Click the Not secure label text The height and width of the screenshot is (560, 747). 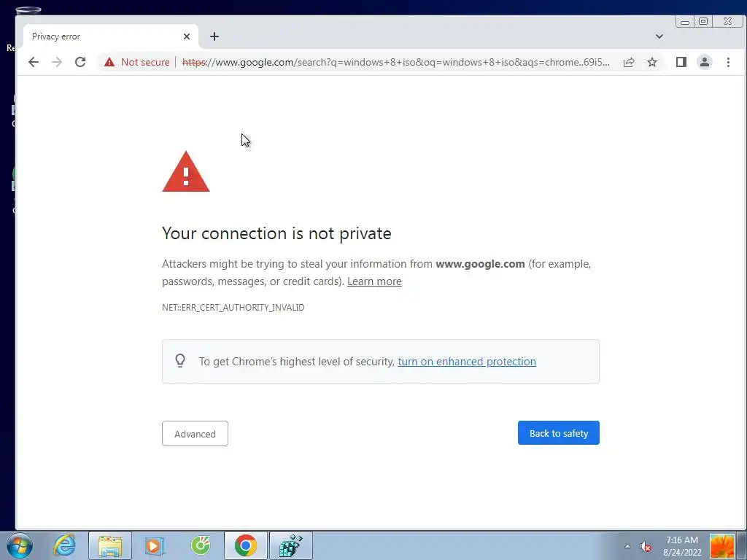(x=145, y=63)
